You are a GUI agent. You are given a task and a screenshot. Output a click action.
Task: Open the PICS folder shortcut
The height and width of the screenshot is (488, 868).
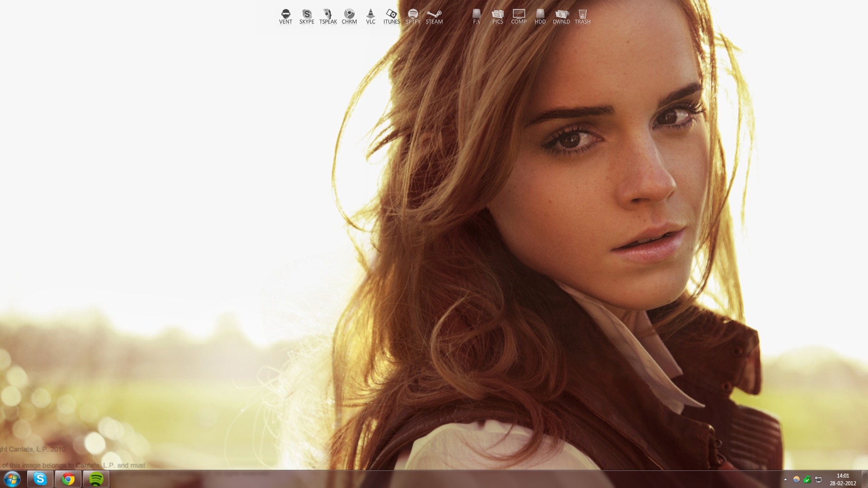point(497,16)
